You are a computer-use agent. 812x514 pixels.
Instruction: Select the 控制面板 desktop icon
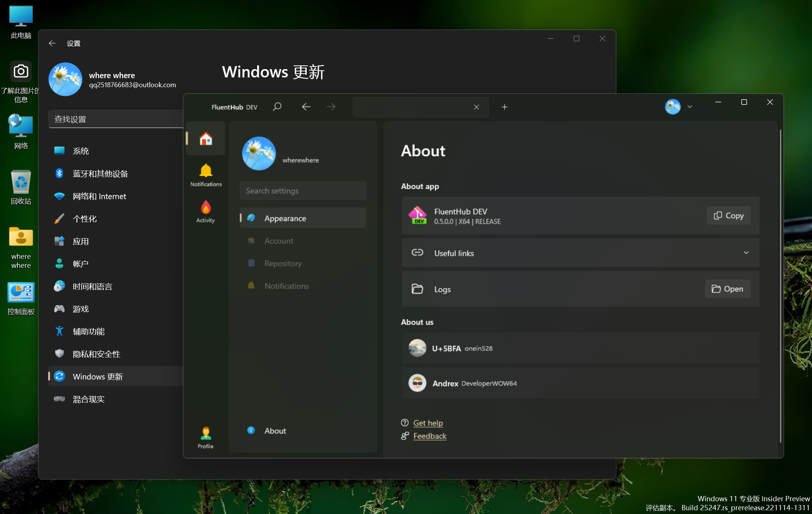click(x=21, y=298)
